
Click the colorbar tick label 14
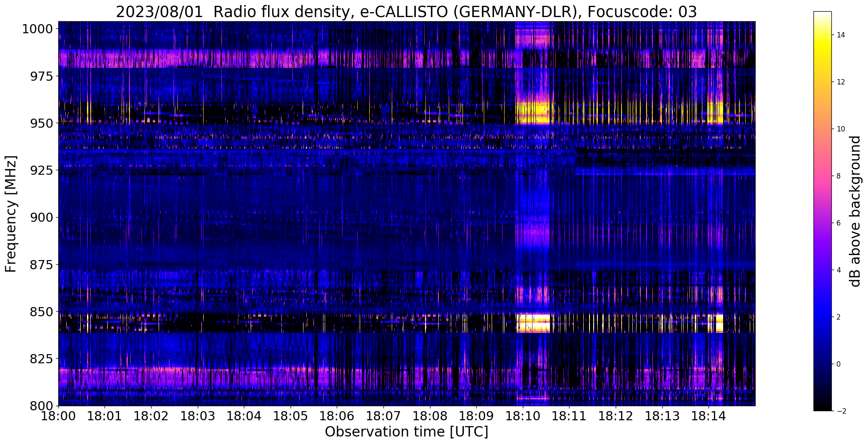pyautogui.click(x=841, y=35)
